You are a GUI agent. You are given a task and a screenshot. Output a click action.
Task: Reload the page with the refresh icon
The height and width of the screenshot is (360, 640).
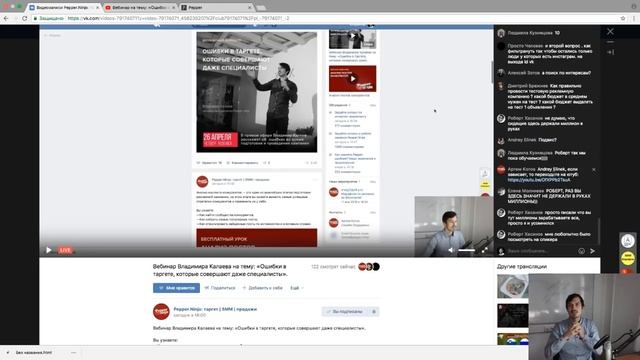(24, 18)
